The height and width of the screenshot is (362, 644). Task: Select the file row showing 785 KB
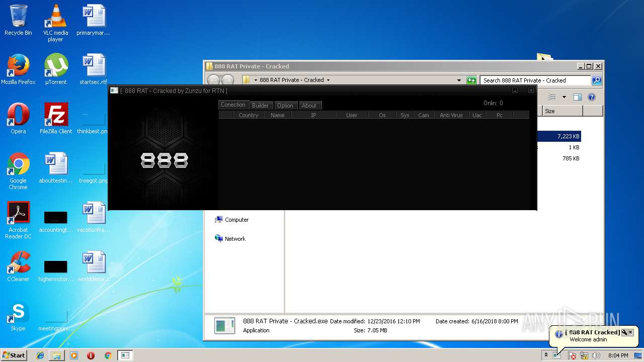(x=558, y=158)
